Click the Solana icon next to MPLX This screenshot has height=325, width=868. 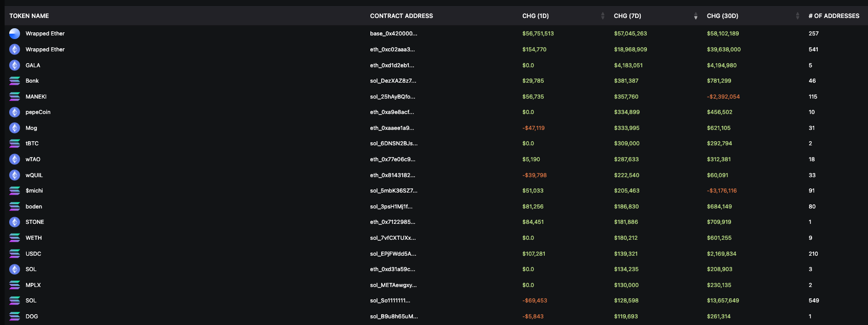tap(15, 285)
